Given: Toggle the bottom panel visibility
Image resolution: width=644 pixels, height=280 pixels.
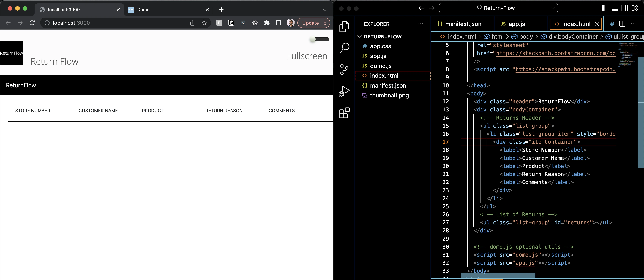Looking at the screenshot, I should 615,8.
